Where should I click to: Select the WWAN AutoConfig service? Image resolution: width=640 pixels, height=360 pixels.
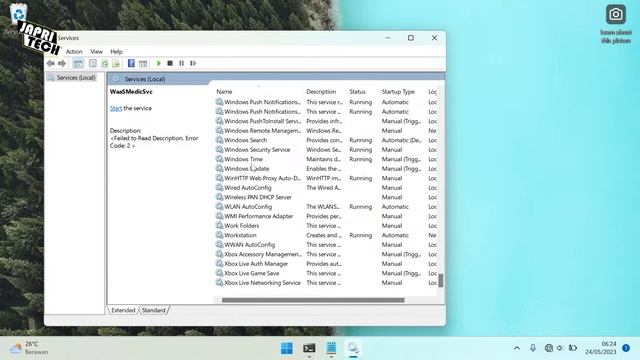[x=327, y=245]
